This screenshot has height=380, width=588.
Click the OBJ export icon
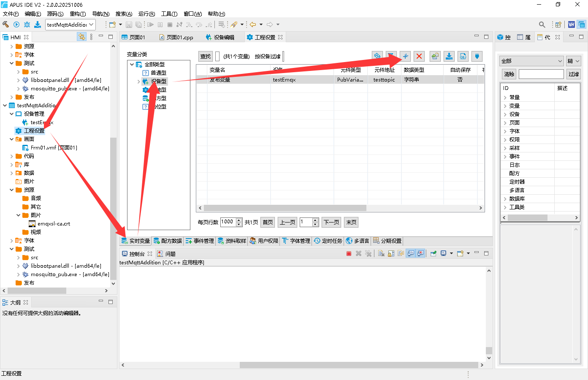(463, 56)
